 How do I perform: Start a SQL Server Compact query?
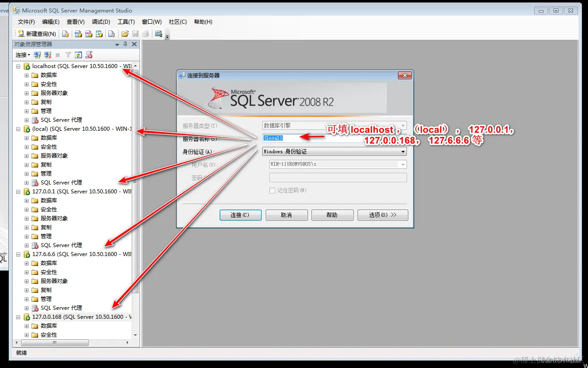[x=112, y=34]
